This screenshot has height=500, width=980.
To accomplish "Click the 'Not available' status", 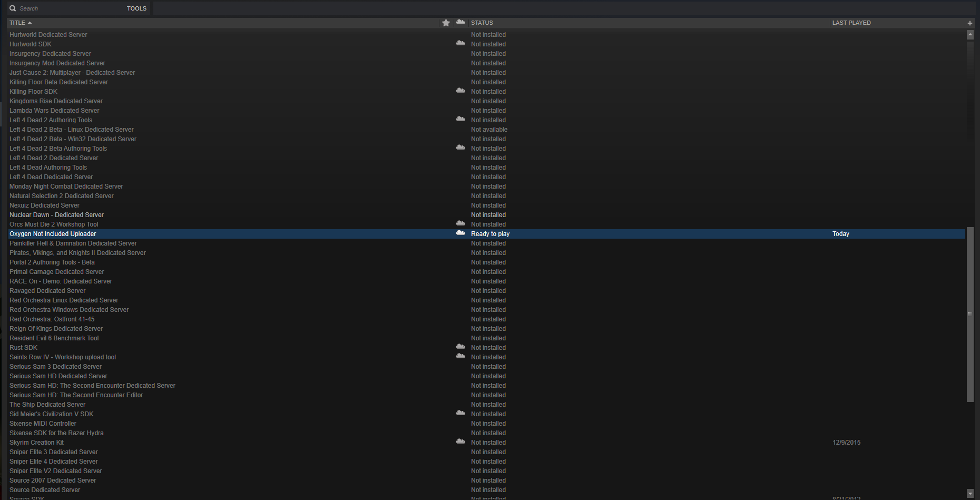I will point(489,130).
